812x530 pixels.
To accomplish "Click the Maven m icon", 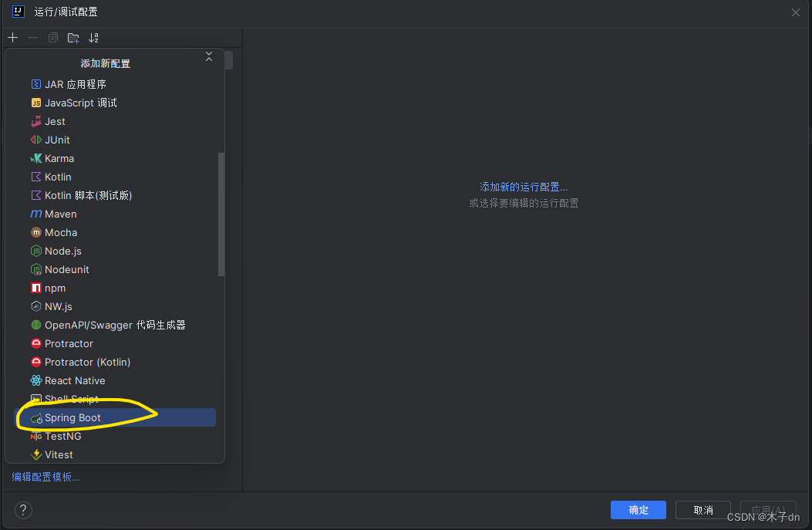I will coord(35,214).
